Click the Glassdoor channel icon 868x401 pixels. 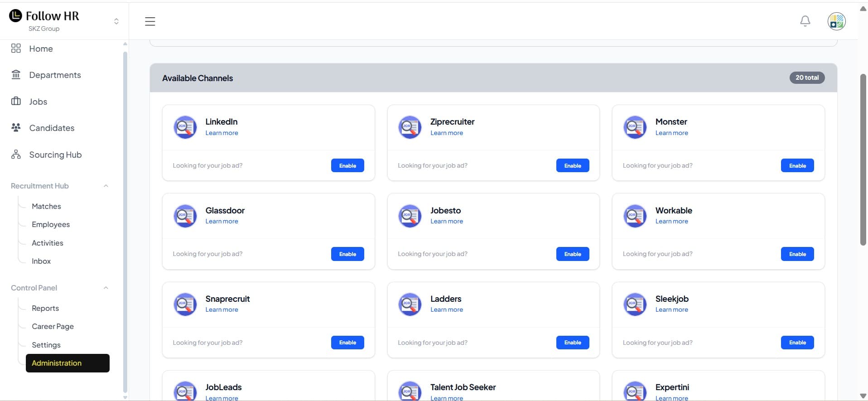coord(185,216)
